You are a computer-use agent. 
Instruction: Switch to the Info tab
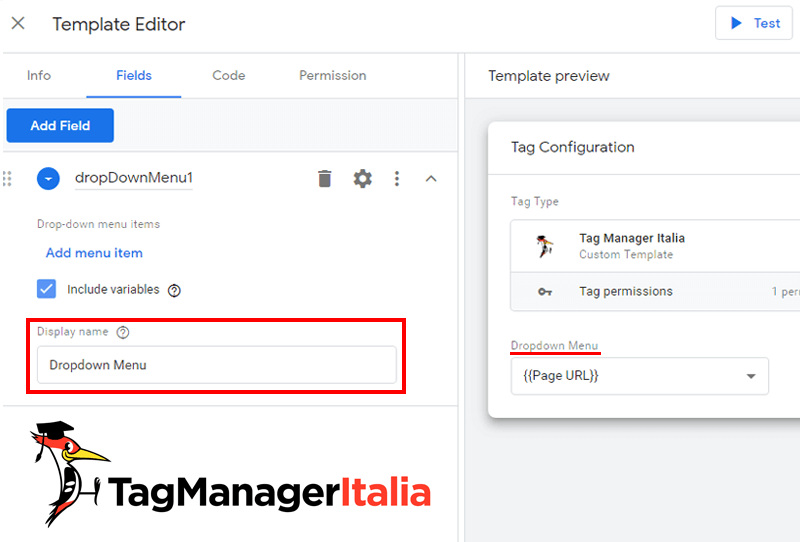tap(39, 76)
